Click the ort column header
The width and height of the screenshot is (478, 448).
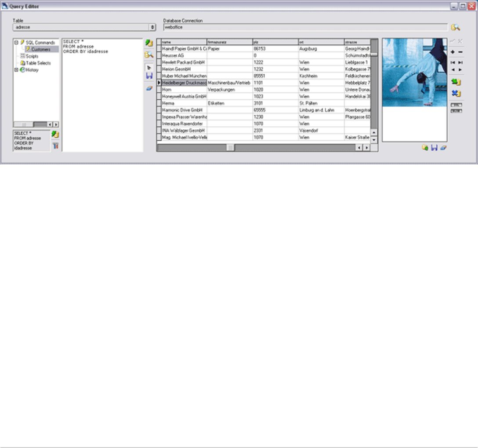coord(321,42)
